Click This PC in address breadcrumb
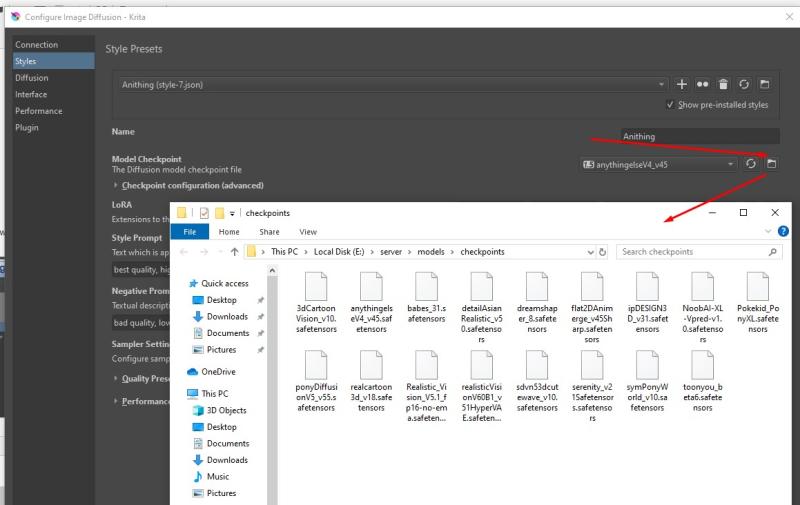The height and width of the screenshot is (505, 800). pos(284,251)
